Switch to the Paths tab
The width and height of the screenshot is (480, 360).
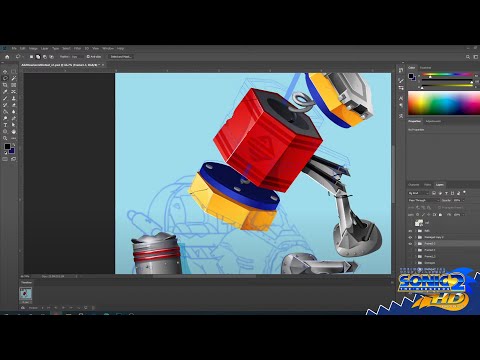point(427,185)
